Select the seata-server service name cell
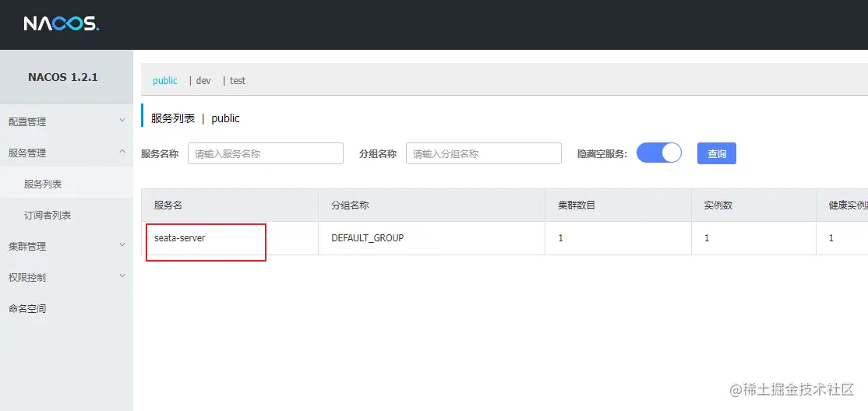The height and width of the screenshot is (411, 868). 180,238
